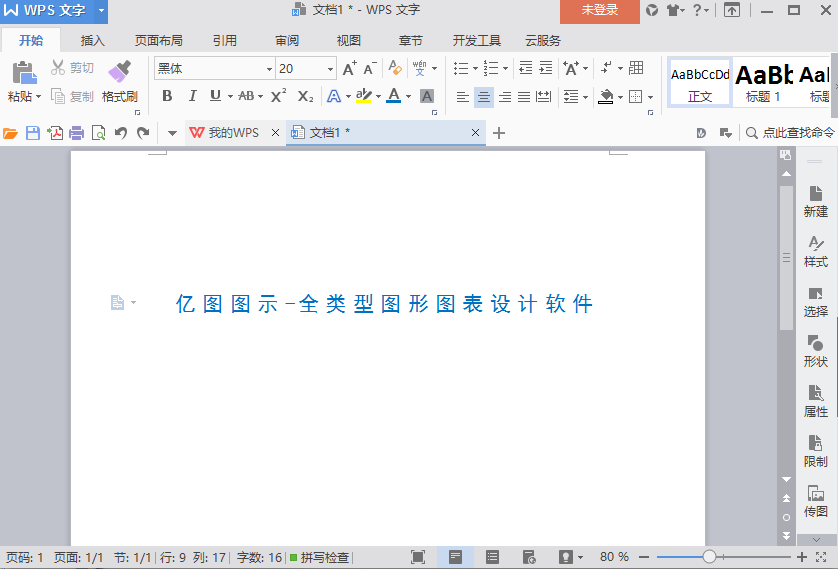Viewport: 838px width, 569px height.
Task: Export to PDF icon in quick toolbar
Action: pyautogui.click(x=55, y=133)
